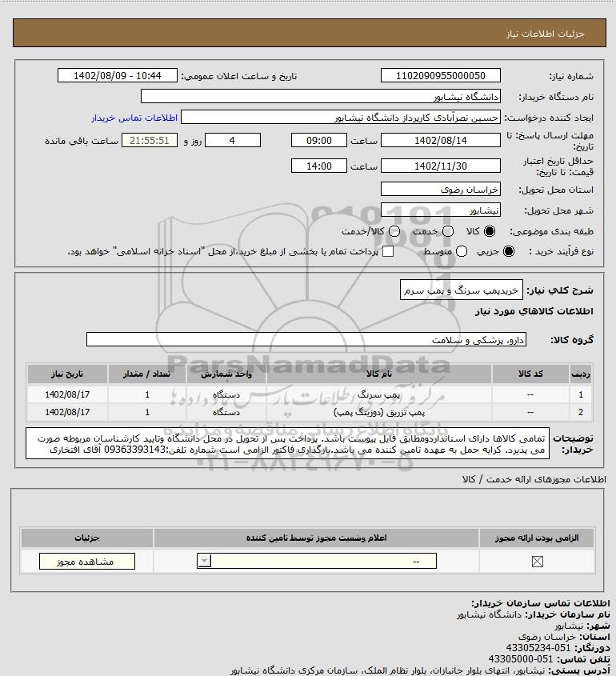The width and height of the screenshot is (616, 676).
Task: Click the goods group field دارو، پزشکی و سلامت
Action: (306, 339)
